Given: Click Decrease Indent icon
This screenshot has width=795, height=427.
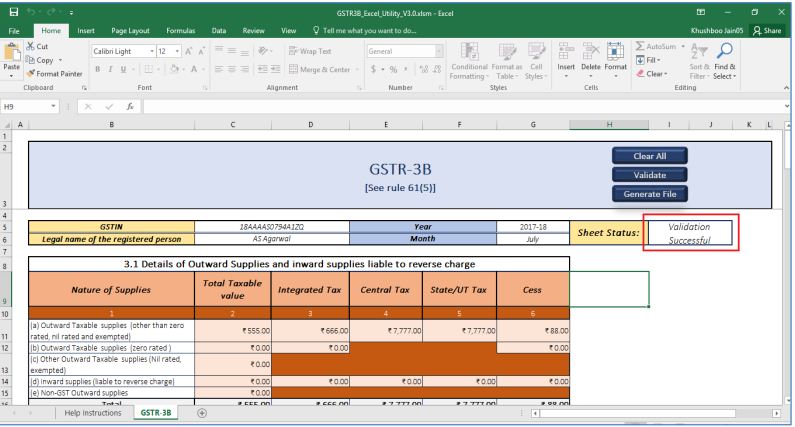Looking at the screenshot, I should (x=263, y=69).
